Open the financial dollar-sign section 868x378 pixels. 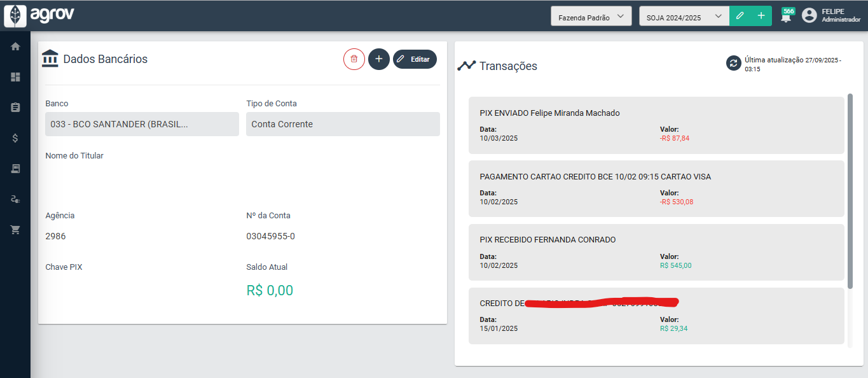pos(15,137)
